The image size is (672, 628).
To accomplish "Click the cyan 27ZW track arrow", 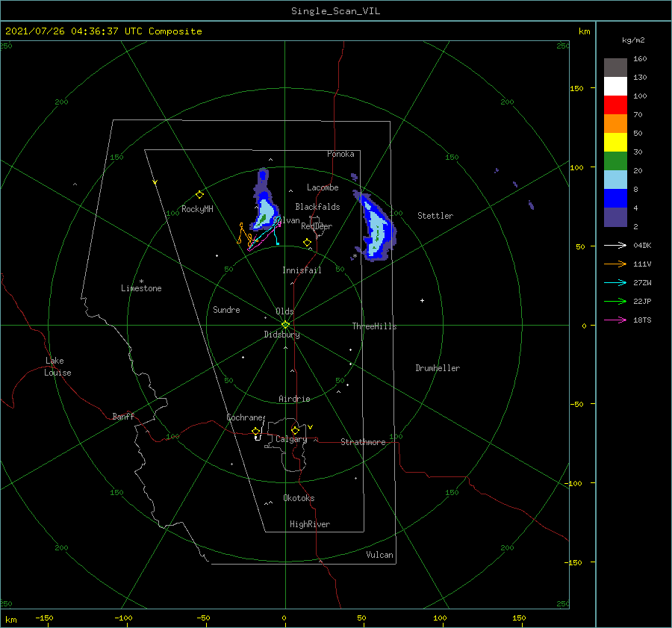I will point(615,282).
